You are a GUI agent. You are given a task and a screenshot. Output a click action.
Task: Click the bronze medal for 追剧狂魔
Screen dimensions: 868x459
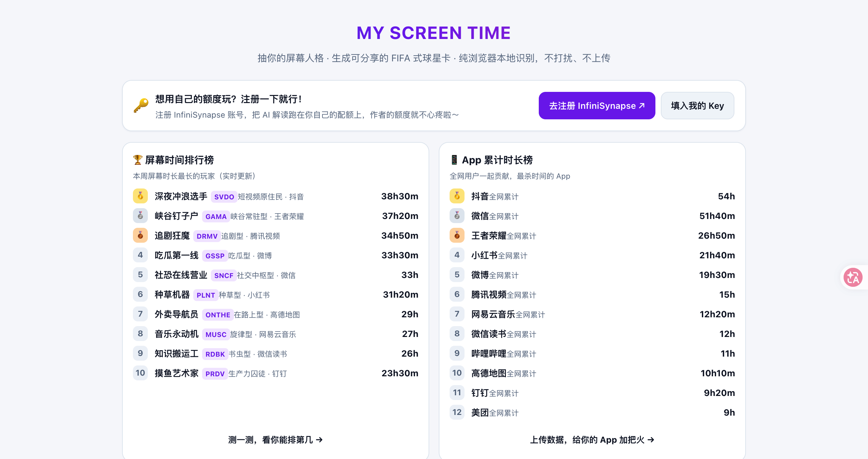(140, 235)
